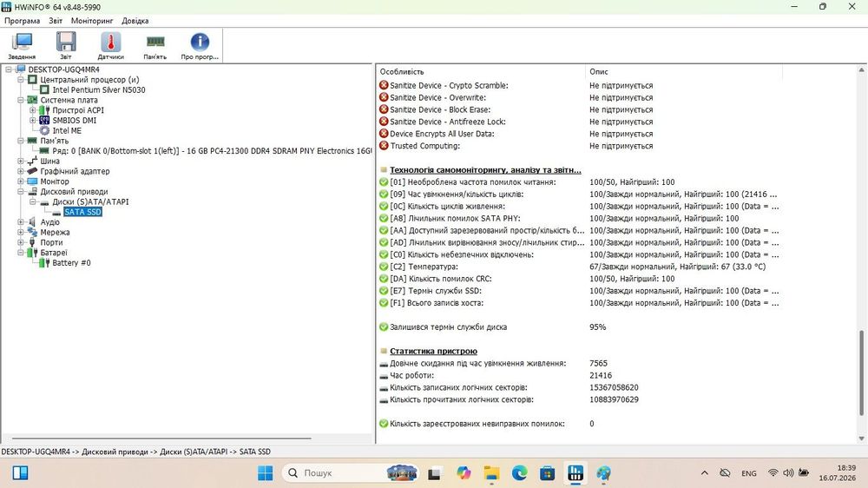This screenshot has height=488, width=868.
Task: Collapse the DESKTOP-UGQ4MR4 root node
Action: (9, 69)
